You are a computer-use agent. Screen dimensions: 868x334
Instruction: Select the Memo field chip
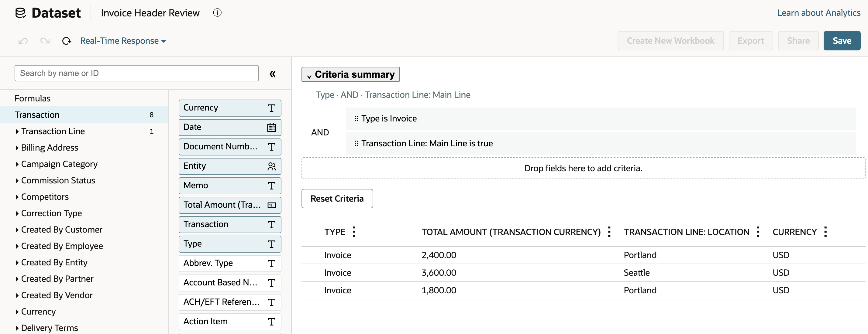pos(230,186)
